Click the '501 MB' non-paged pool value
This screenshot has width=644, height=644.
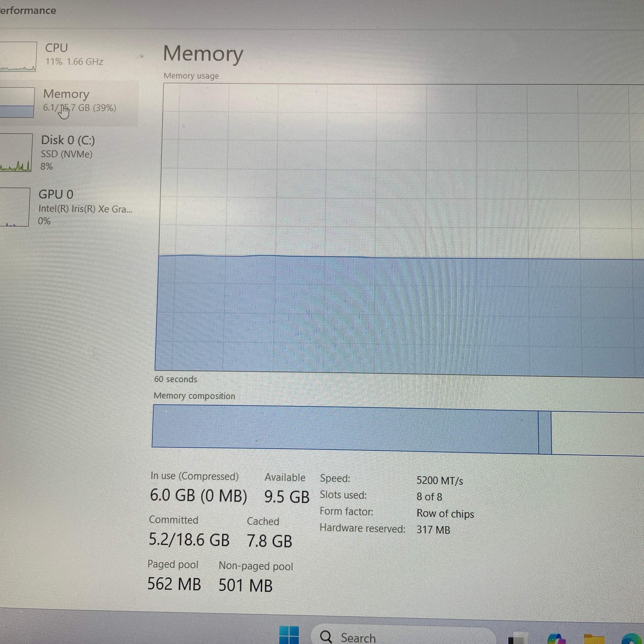point(246,586)
